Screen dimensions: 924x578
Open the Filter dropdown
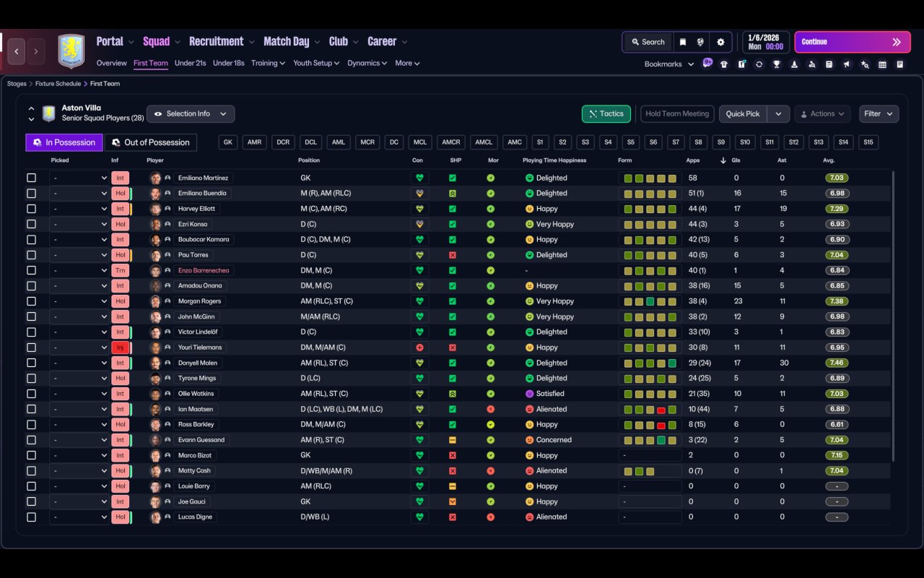pyautogui.click(x=879, y=114)
